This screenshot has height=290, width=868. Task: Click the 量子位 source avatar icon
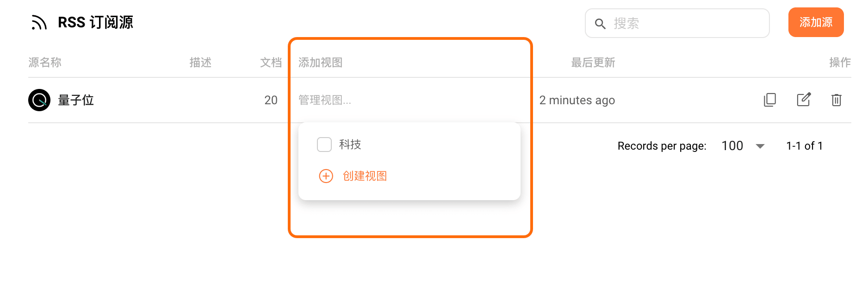[x=39, y=100]
